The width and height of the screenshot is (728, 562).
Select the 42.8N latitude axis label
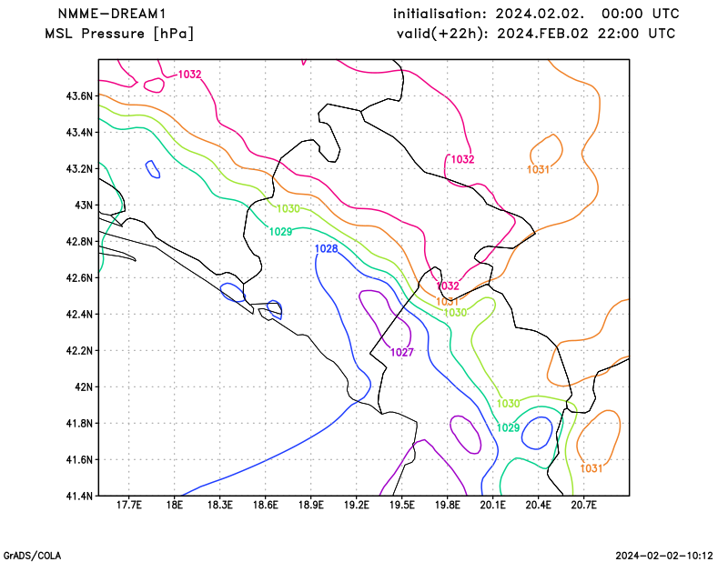[x=79, y=241]
